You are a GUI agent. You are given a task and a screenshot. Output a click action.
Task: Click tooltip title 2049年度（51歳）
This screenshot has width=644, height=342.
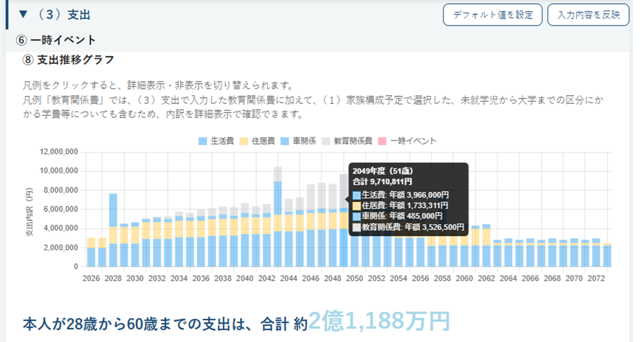point(383,171)
